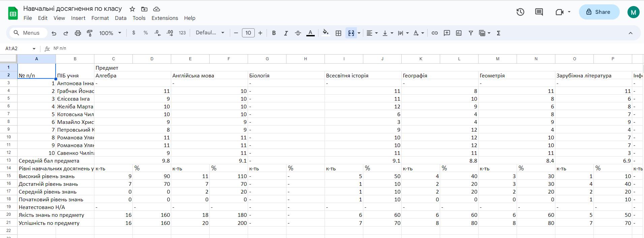Toggle bold formatting
The width and height of the screenshot is (644, 238).
[274, 33]
